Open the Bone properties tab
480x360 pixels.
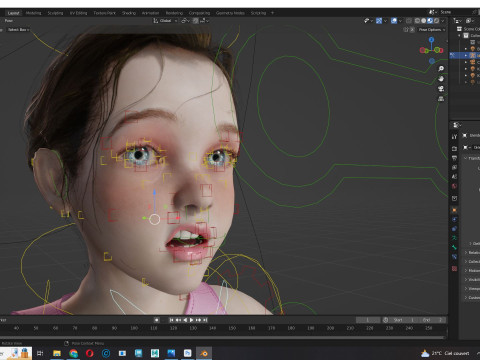pyautogui.click(x=454, y=247)
